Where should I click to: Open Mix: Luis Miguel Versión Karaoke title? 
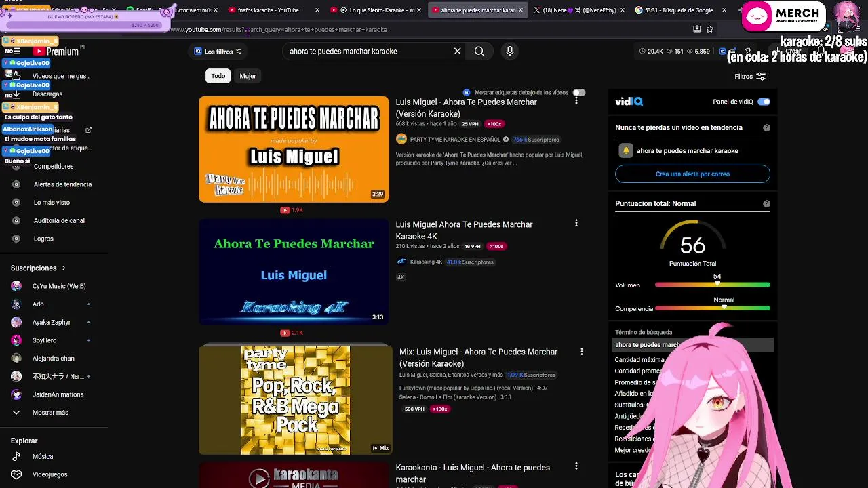(478, 358)
